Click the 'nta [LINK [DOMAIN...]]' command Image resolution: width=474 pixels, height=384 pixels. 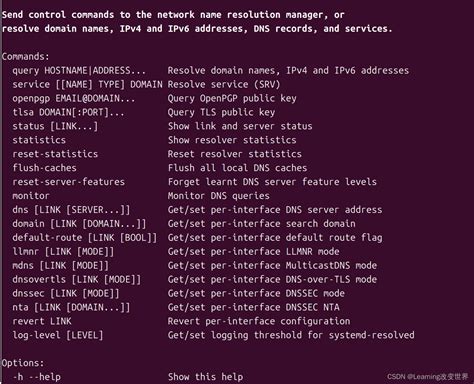(x=71, y=307)
